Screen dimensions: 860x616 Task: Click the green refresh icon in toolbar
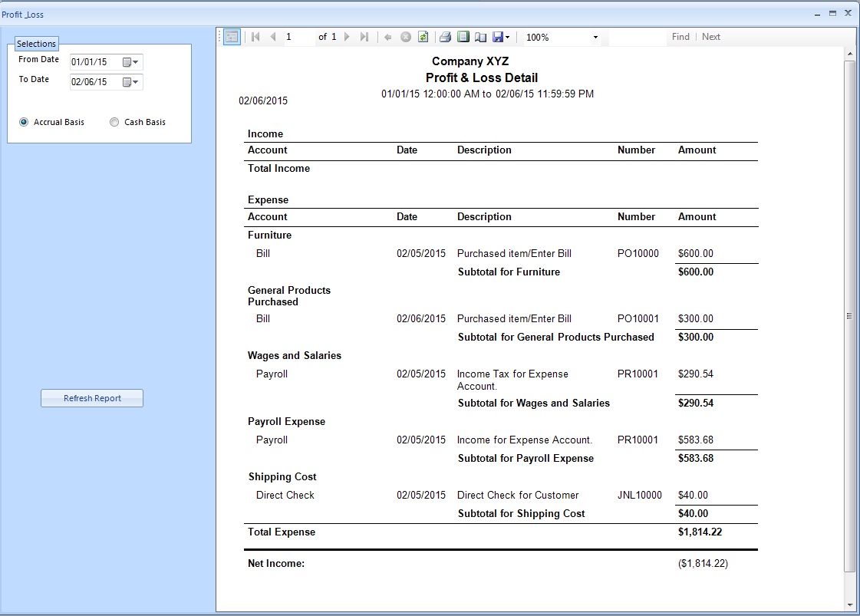click(x=423, y=37)
